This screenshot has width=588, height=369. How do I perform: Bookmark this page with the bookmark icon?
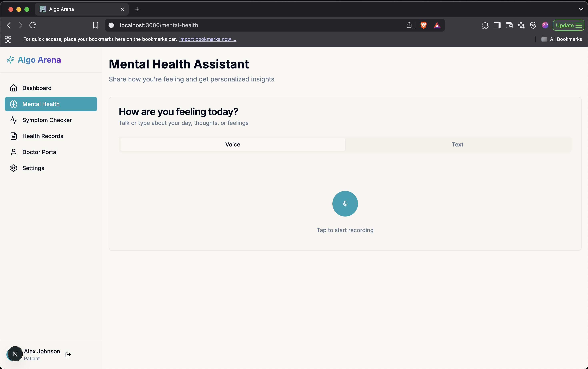coord(95,25)
